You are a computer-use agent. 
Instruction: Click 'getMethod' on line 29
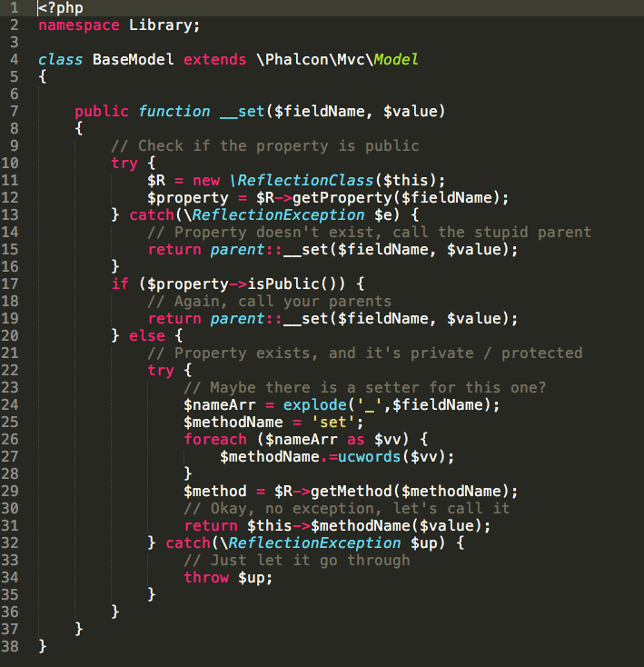click(x=352, y=492)
